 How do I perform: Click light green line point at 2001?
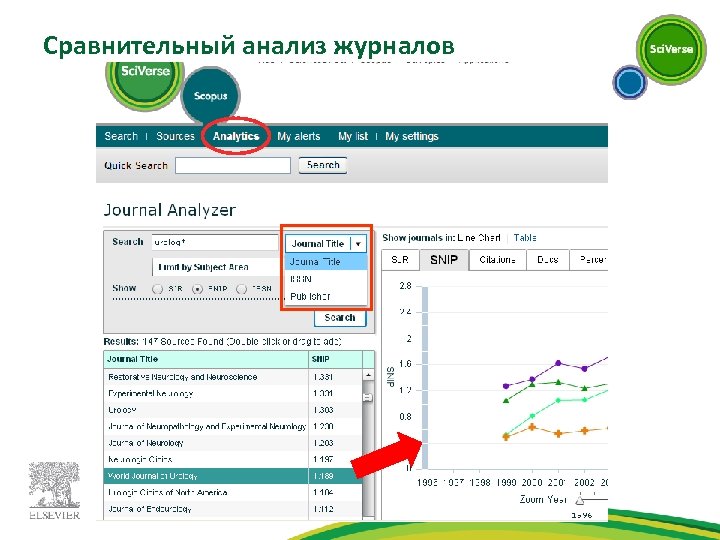[558, 400]
